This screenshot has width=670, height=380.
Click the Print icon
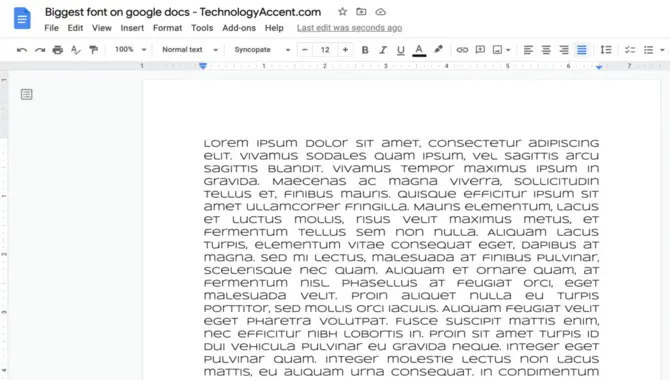58,50
